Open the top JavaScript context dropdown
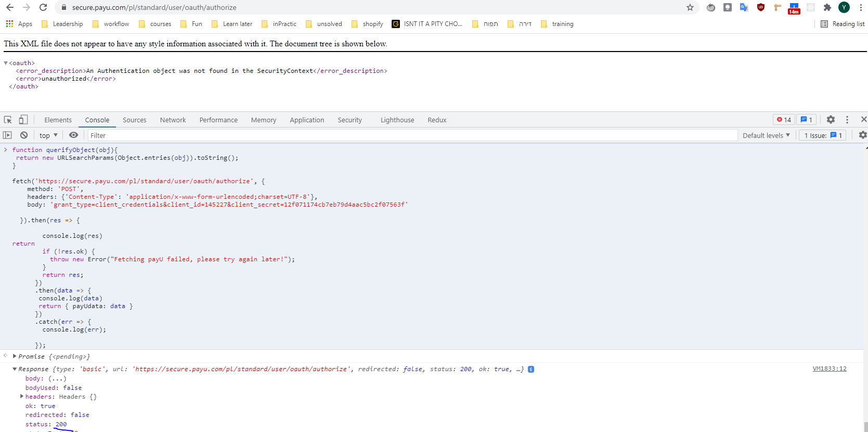868x432 pixels. [x=48, y=135]
